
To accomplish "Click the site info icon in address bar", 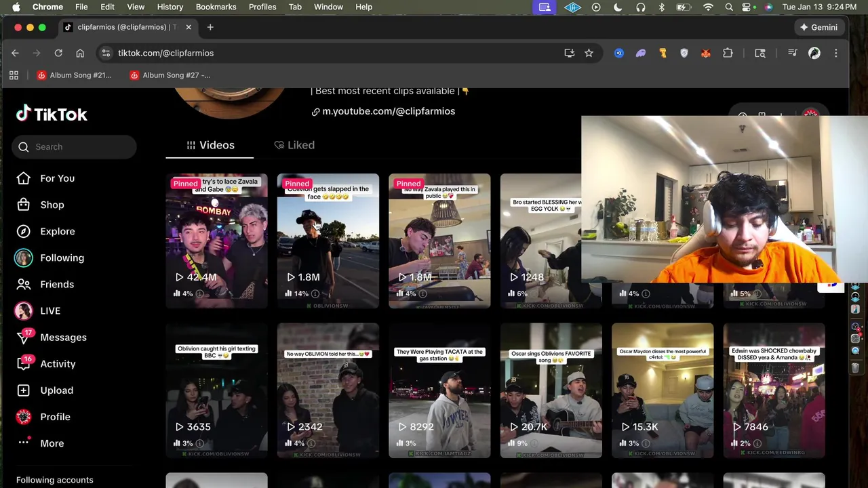I will (x=106, y=53).
